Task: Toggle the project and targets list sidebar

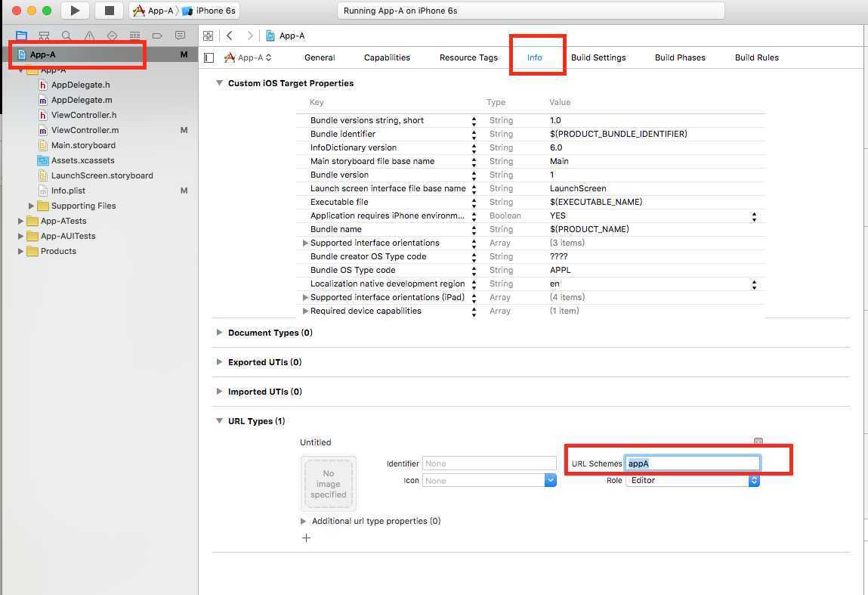Action: pos(209,57)
